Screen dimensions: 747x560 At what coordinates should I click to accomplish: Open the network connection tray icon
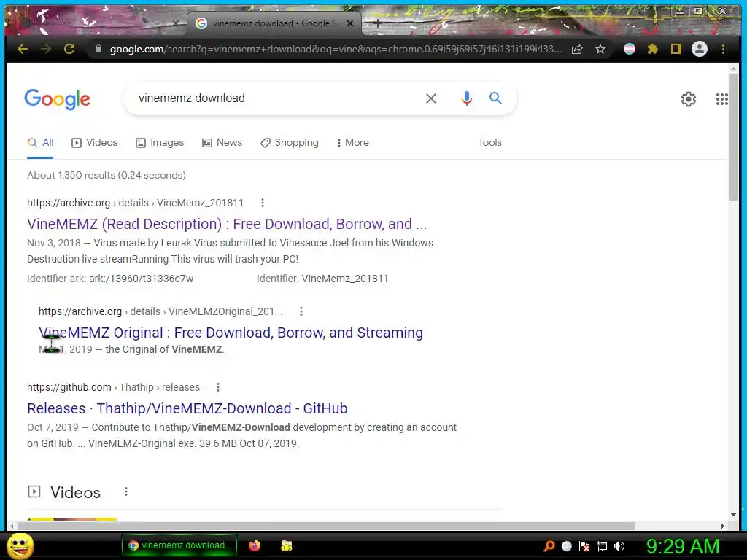602,546
